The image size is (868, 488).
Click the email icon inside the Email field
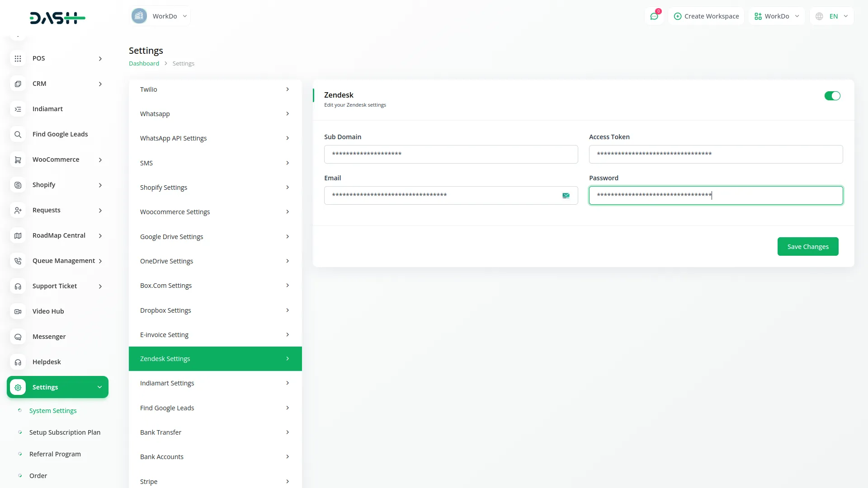(x=566, y=195)
